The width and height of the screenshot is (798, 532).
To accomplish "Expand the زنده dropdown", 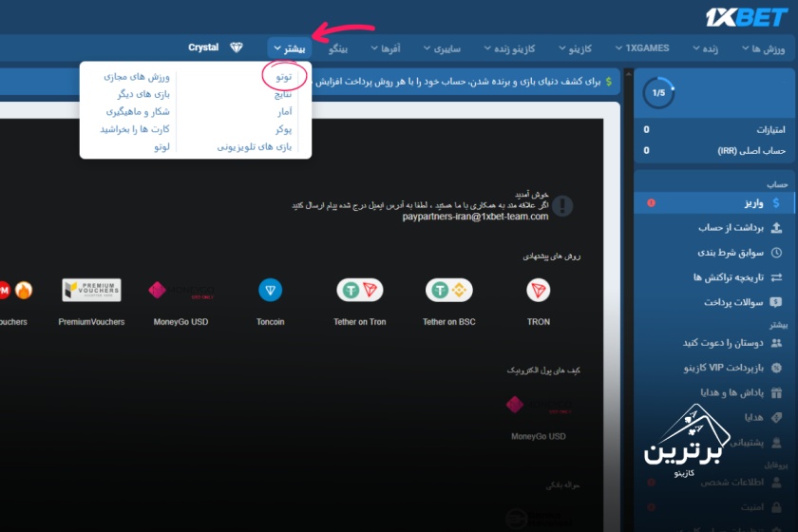I will [x=705, y=48].
